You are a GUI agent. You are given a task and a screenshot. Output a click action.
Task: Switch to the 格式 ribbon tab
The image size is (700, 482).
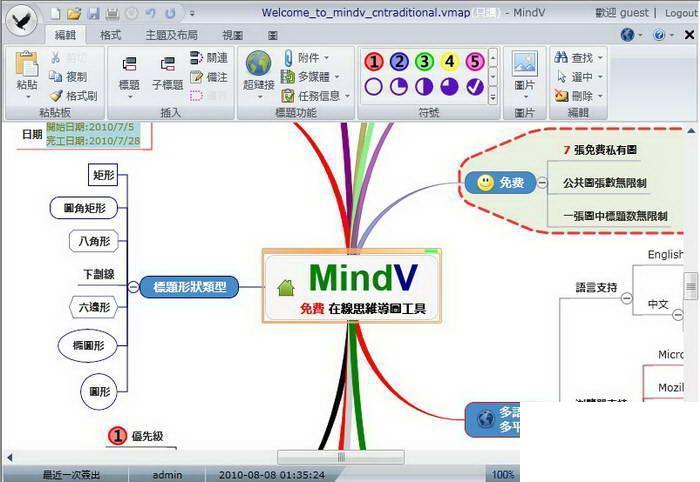coord(110,35)
